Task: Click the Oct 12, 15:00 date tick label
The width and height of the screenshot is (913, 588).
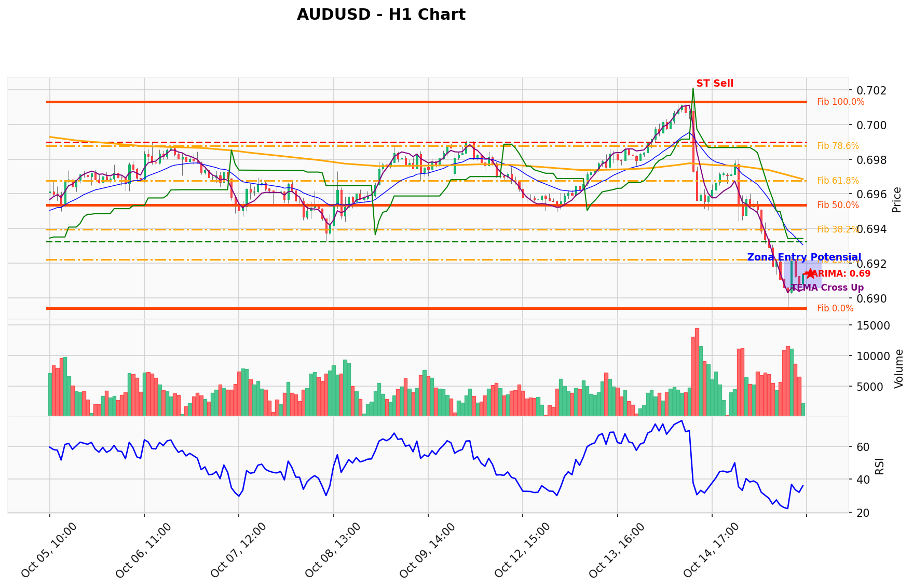Action: tap(522, 550)
